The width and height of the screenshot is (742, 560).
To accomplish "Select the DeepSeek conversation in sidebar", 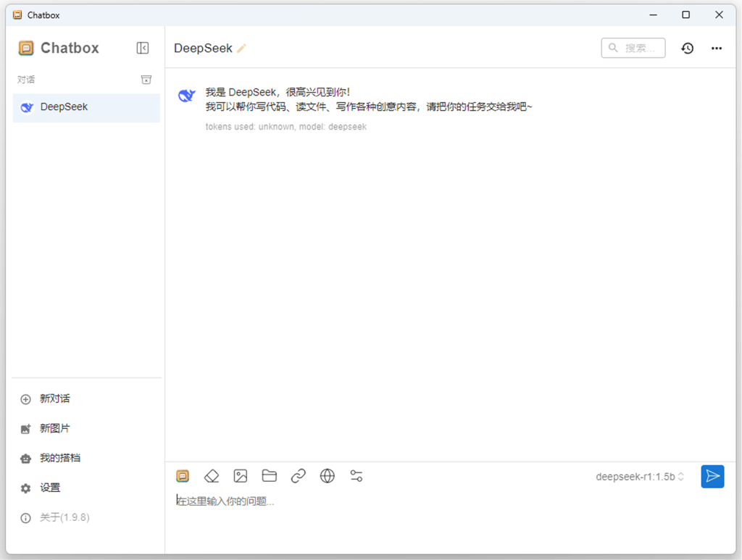I will 86,107.
